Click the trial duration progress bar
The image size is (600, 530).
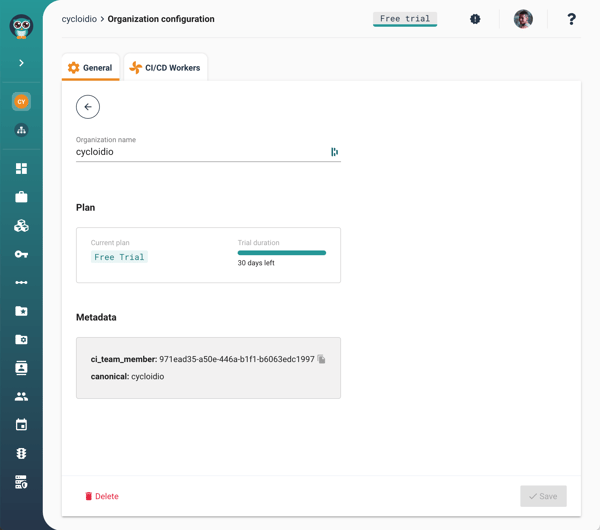pos(282,253)
